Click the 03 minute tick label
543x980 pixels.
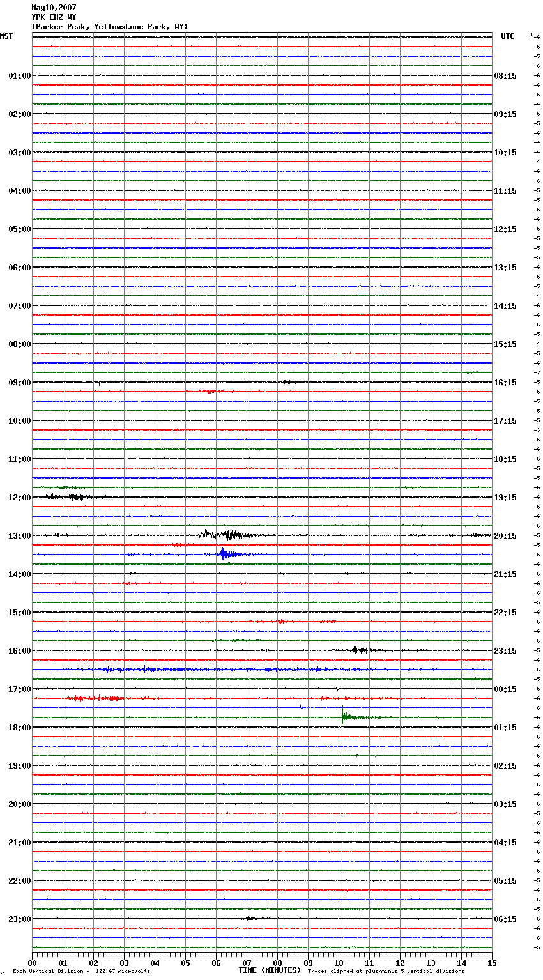124,963
